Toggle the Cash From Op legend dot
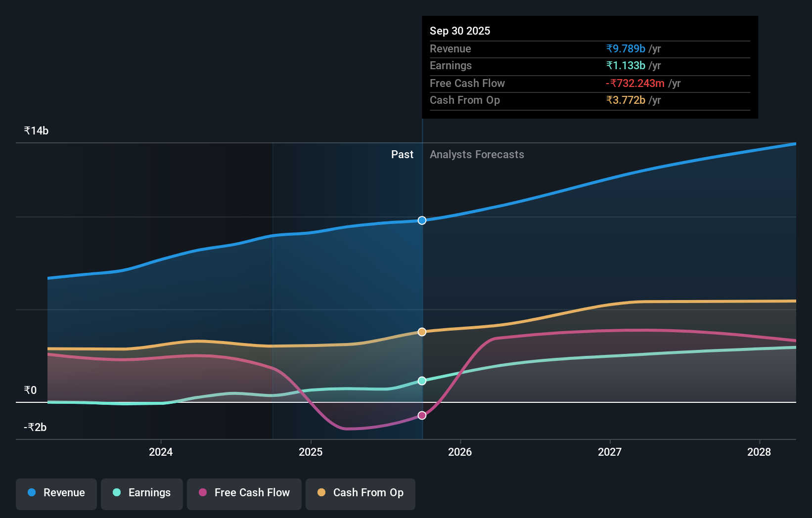812x518 pixels. point(322,493)
